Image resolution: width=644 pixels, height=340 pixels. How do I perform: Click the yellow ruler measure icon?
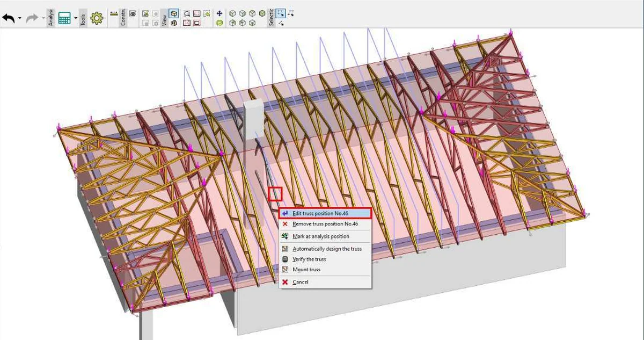tap(114, 13)
